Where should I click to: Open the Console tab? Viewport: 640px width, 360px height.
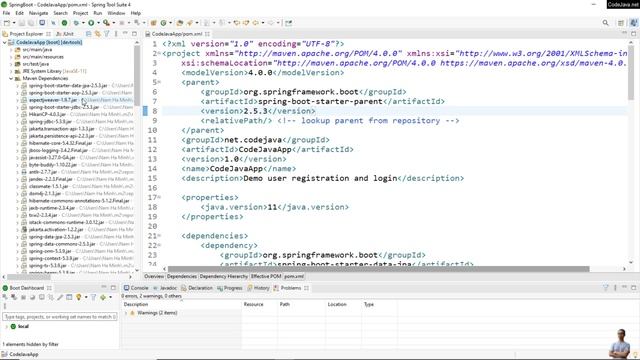point(136,288)
